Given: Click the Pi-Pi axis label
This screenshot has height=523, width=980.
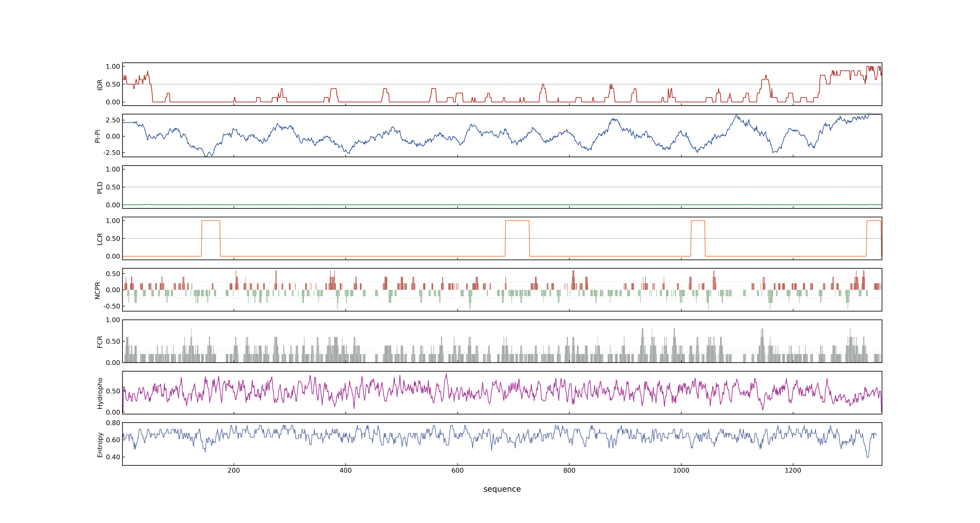Looking at the screenshot, I should point(97,136).
